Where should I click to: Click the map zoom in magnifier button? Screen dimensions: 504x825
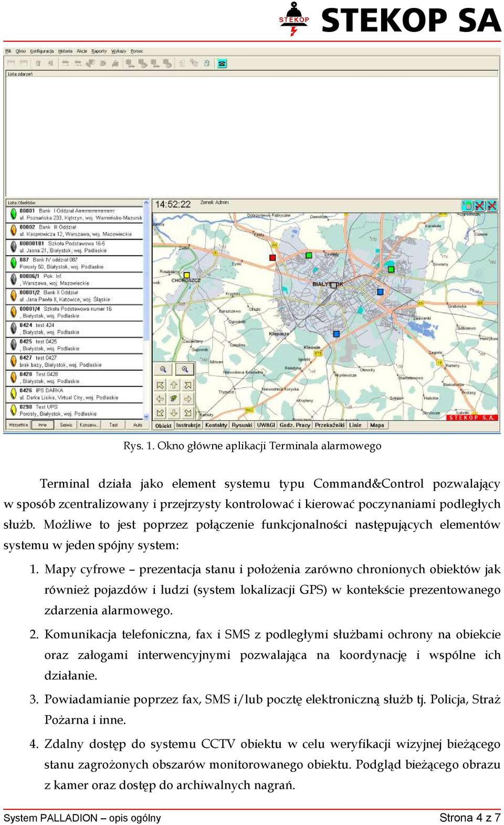185,370
